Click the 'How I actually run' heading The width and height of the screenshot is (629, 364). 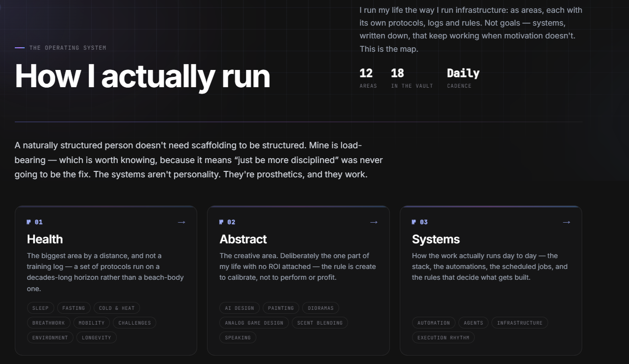[x=142, y=76]
